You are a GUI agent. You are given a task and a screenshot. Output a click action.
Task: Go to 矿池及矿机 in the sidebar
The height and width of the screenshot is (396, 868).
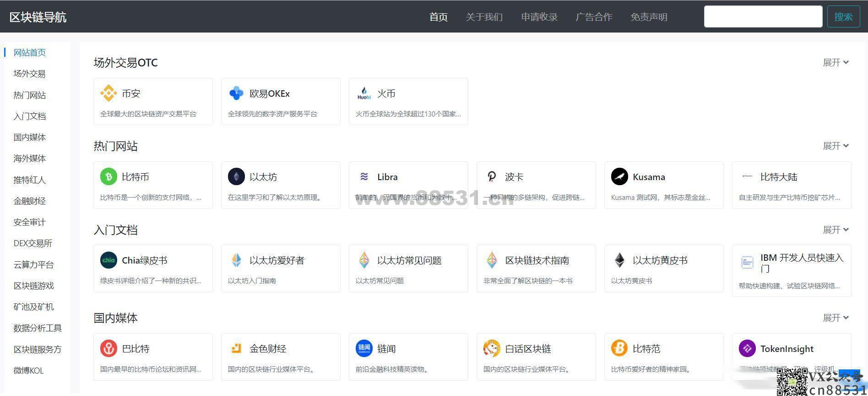point(34,307)
